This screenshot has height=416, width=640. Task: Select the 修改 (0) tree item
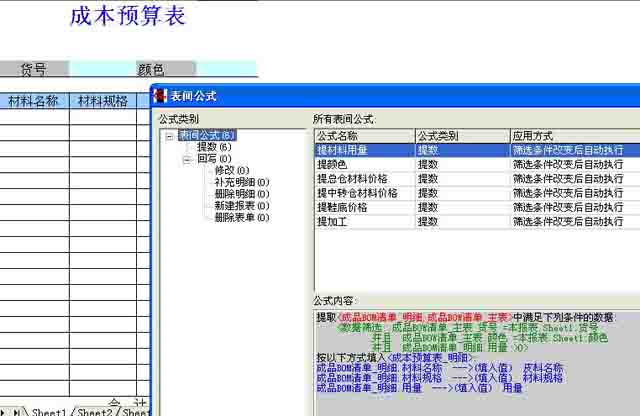click(231, 171)
